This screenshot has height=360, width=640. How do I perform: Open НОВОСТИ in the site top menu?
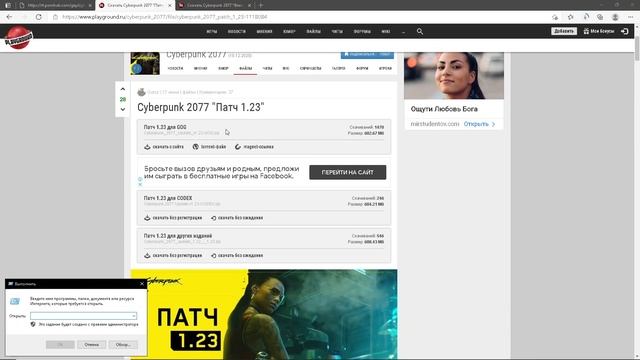[237, 31]
